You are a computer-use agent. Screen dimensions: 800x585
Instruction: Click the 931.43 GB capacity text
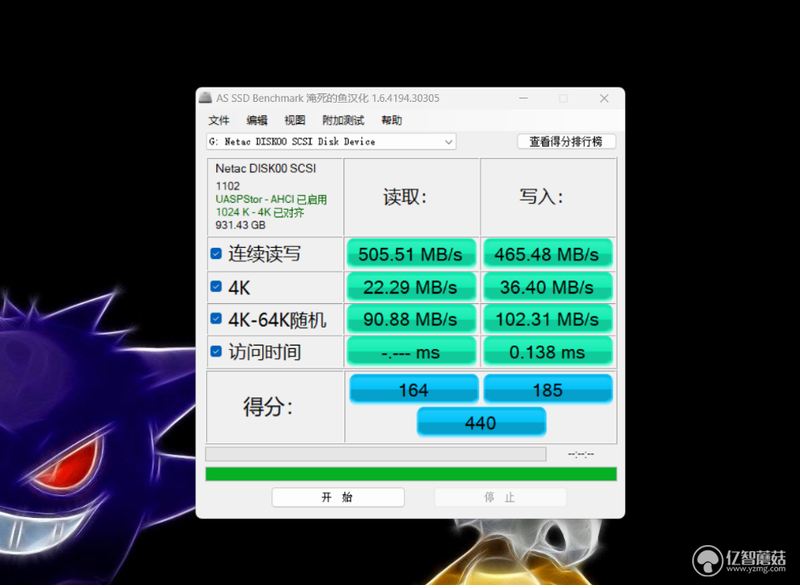click(x=240, y=225)
